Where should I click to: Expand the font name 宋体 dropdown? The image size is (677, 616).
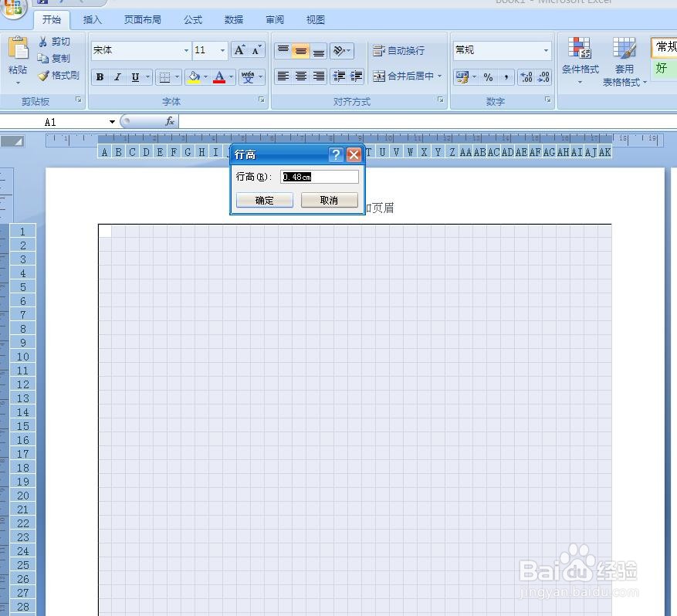coord(186,50)
